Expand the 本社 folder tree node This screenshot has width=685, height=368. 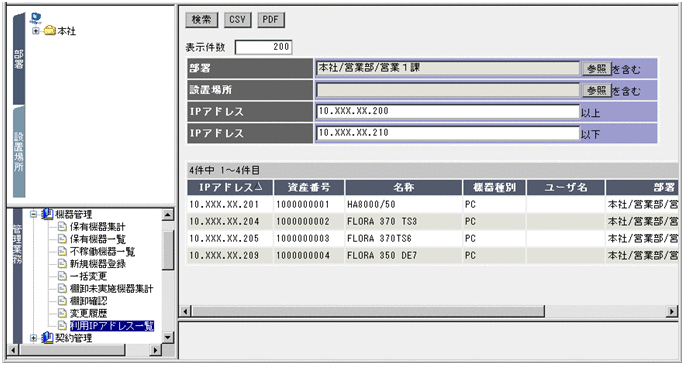tap(36, 31)
